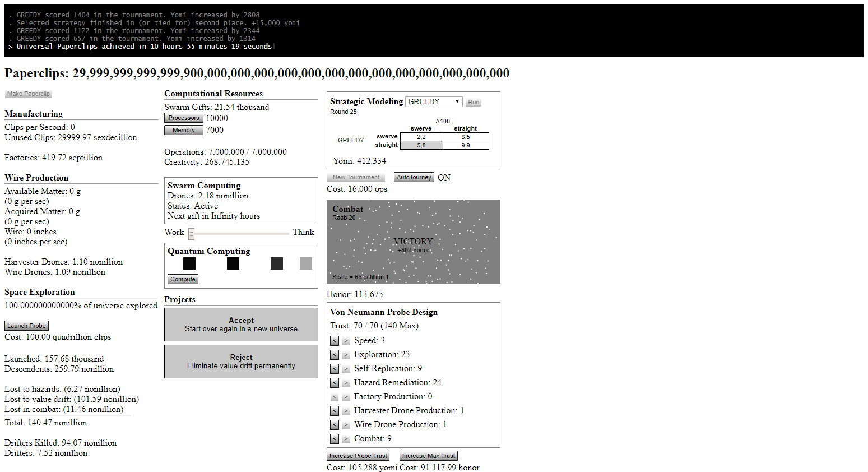The height and width of the screenshot is (472, 868).
Task: Decrease the Combat stat arrow
Action: (335, 439)
